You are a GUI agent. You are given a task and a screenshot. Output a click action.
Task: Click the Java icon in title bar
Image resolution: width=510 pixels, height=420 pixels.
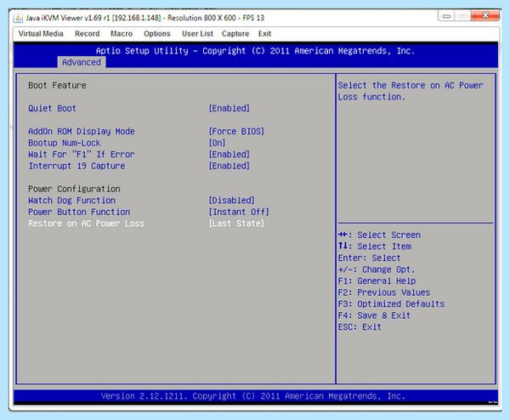[x=18, y=18]
